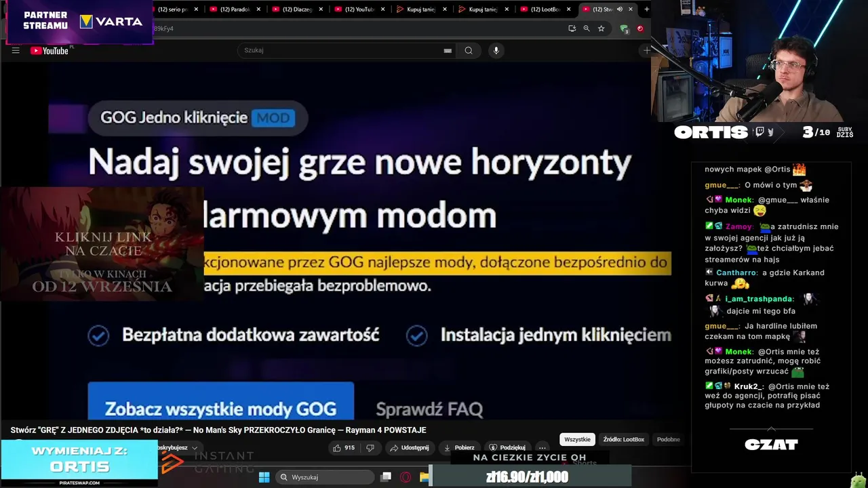Click Cantharro username in chat
This screenshot has width=868, height=488.
[x=736, y=272]
